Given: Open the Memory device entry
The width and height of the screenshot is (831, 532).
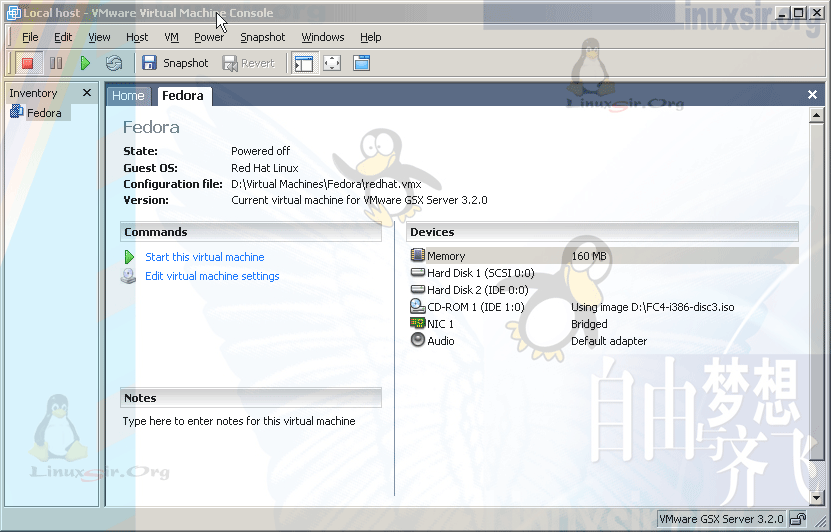Looking at the screenshot, I should point(604,256).
